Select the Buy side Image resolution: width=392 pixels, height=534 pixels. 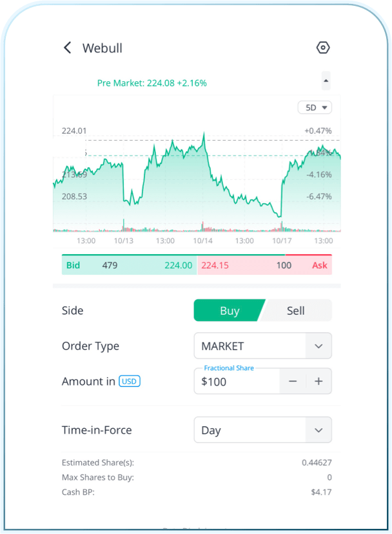[229, 310]
